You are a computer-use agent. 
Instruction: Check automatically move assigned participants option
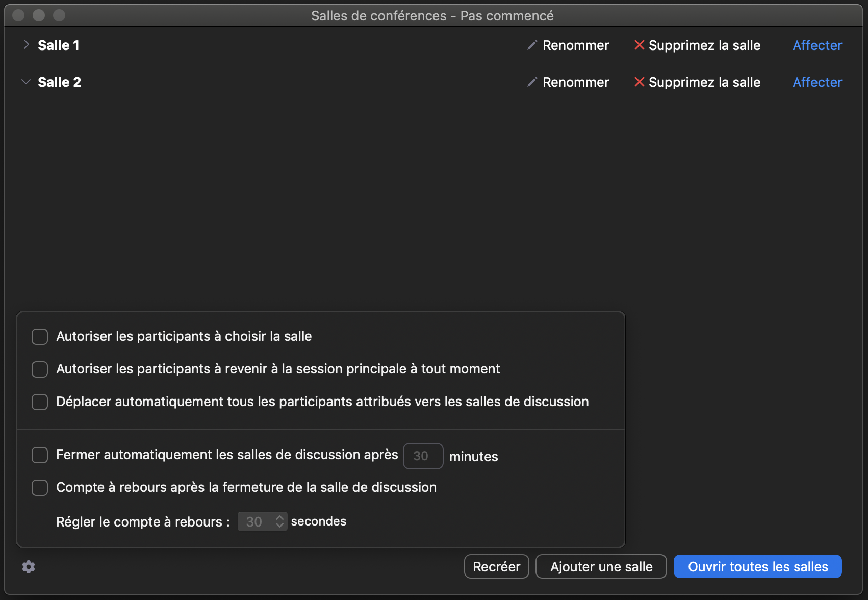click(40, 402)
